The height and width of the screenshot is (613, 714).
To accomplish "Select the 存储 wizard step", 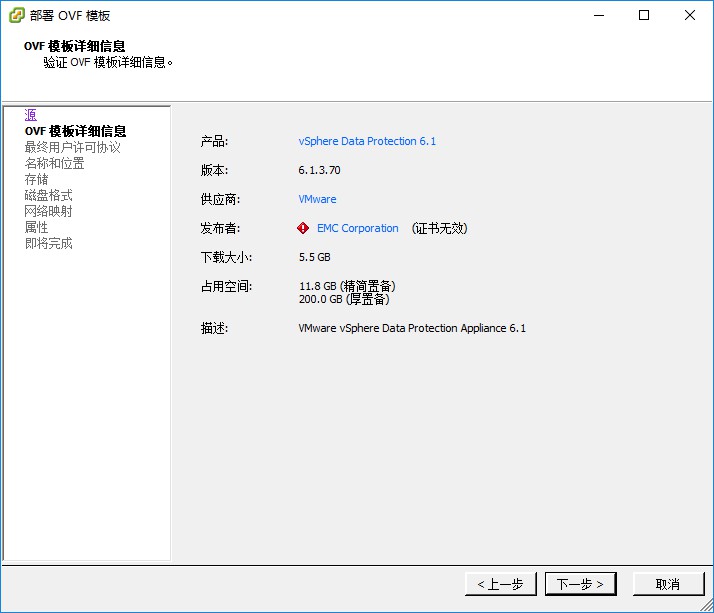I will pyautogui.click(x=36, y=179).
